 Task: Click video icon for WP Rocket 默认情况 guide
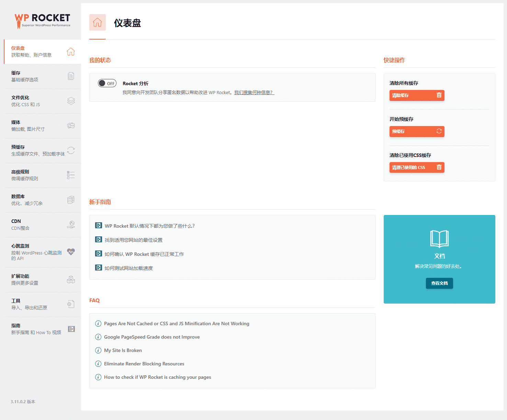coord(99,225)
